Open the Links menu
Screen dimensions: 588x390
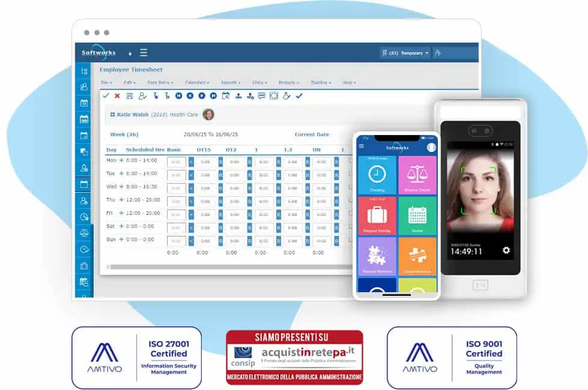(259, 82)
